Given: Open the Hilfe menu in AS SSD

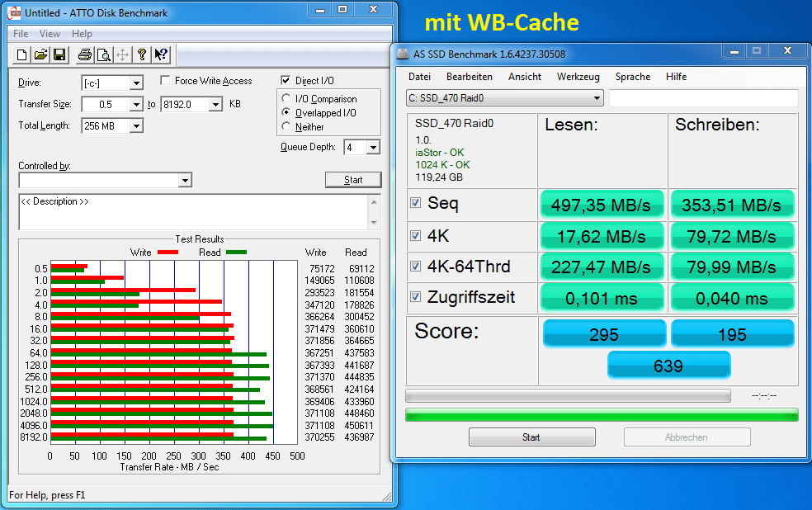Looking at the screenshot, I should click(676, 77).
